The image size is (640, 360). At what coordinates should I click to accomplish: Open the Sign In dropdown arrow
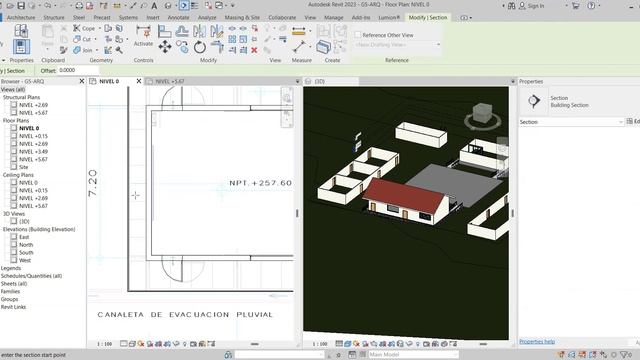[x=567, y=6]
